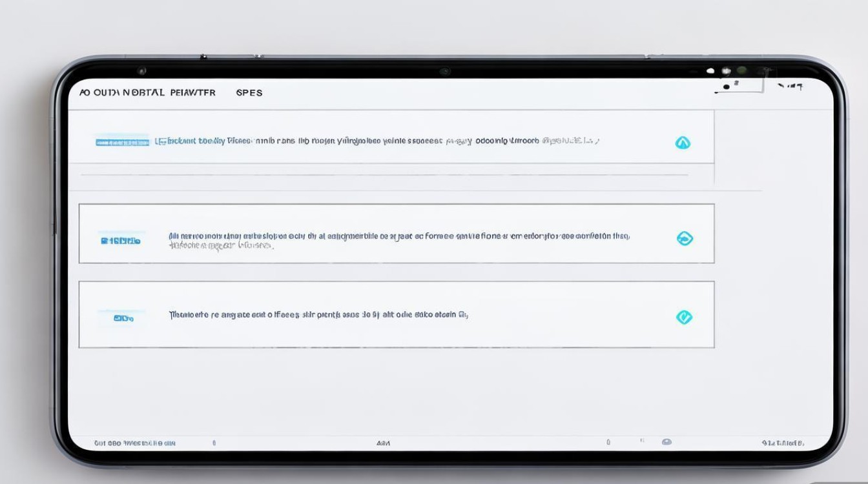
Task: Click the blue tag in the second card
Action: pos(121,241)
